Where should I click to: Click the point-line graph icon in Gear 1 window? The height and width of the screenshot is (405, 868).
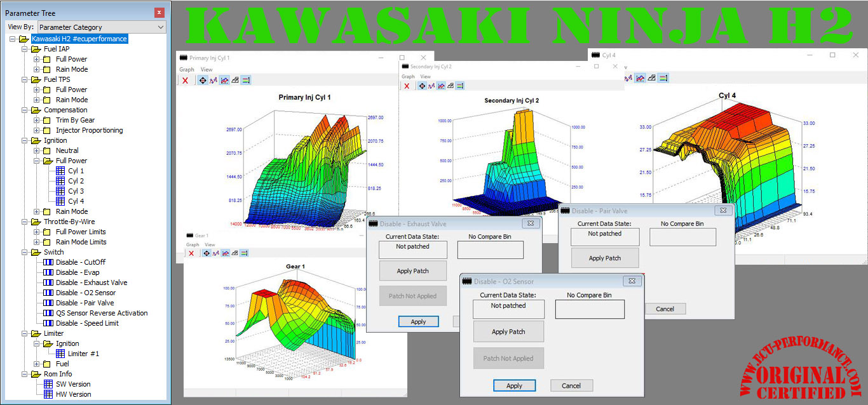click(217, 253)
